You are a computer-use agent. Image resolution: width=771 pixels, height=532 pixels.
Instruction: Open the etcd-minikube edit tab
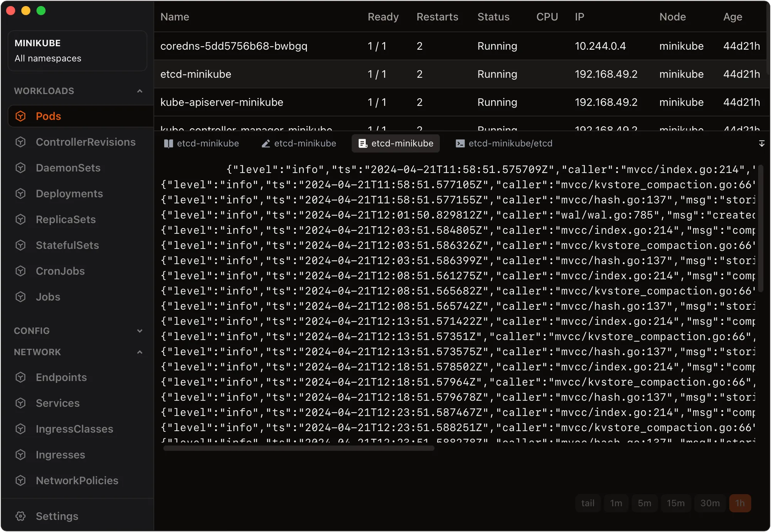click(x=299, y=143)
